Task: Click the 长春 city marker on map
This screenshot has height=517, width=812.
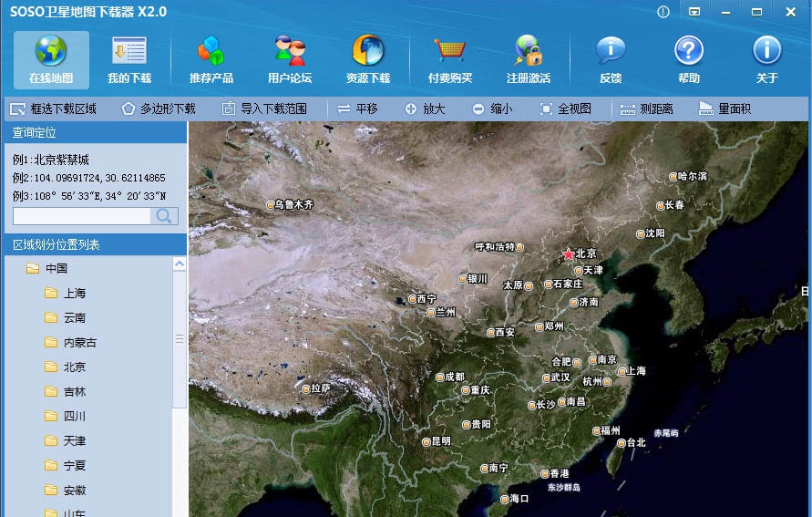Action: point(661,206)
